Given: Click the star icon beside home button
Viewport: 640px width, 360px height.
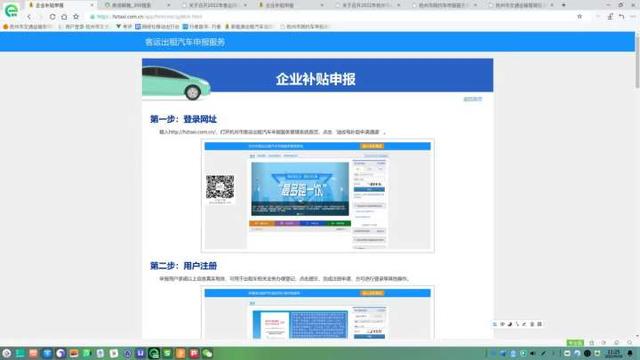Looking at the screenshot, I should 76,17.
